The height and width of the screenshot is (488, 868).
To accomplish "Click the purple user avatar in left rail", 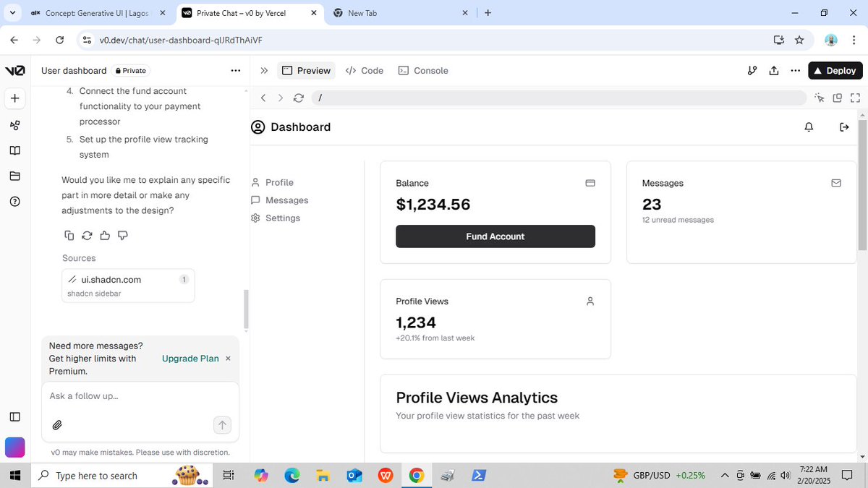I will (x=14, y=448).
